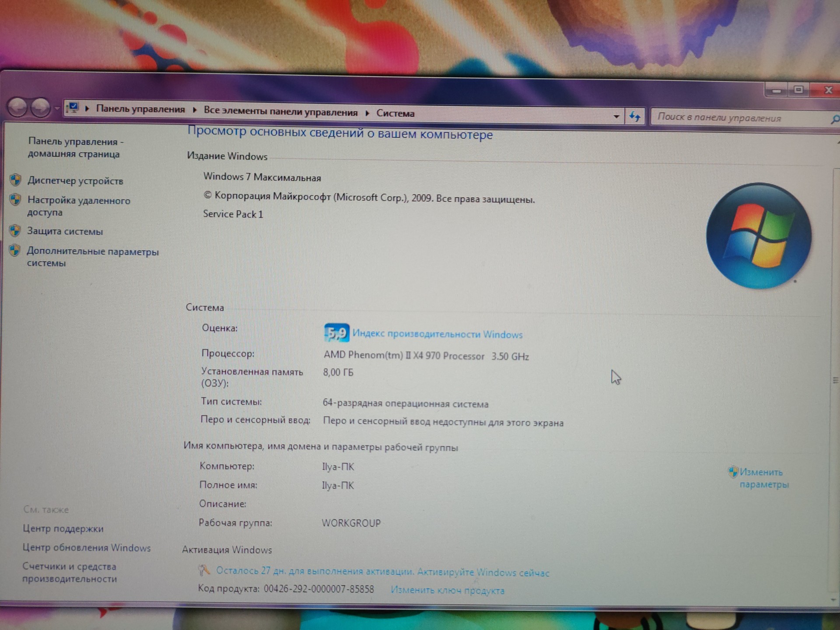Image resolution: width=840 pixels, height=630 pixels.
Task: Click Изменить параметры link
Action: (764, 478)
